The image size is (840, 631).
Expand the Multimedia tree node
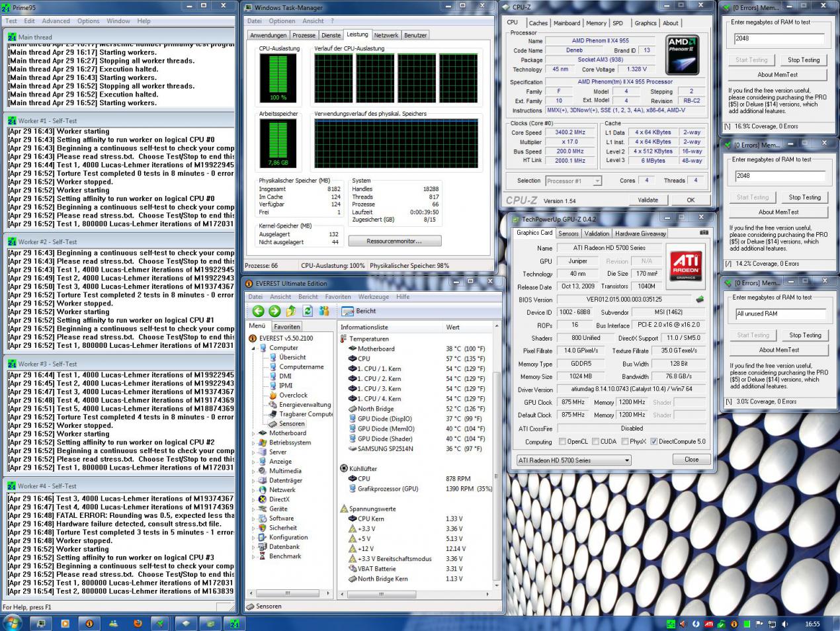point(253,471)
